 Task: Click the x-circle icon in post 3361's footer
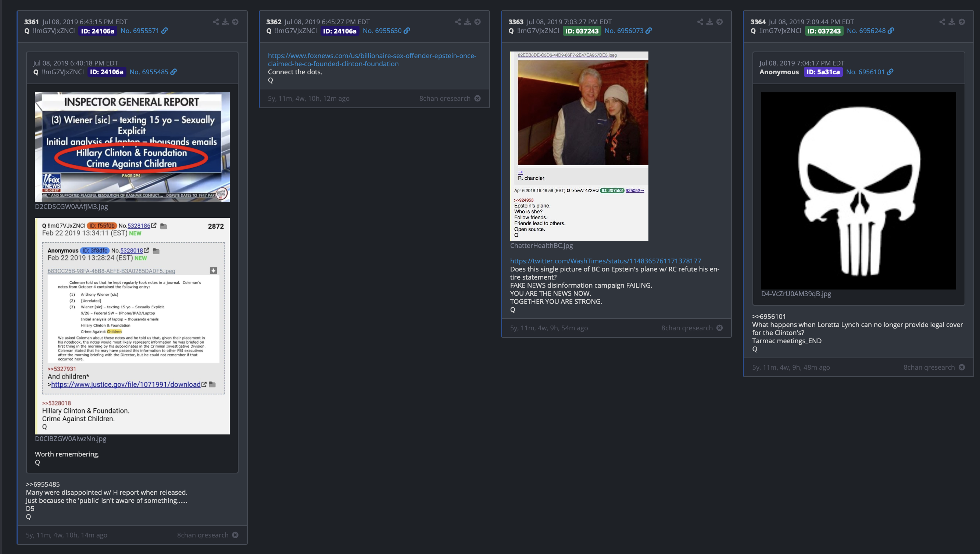click(x=236, y=535)
